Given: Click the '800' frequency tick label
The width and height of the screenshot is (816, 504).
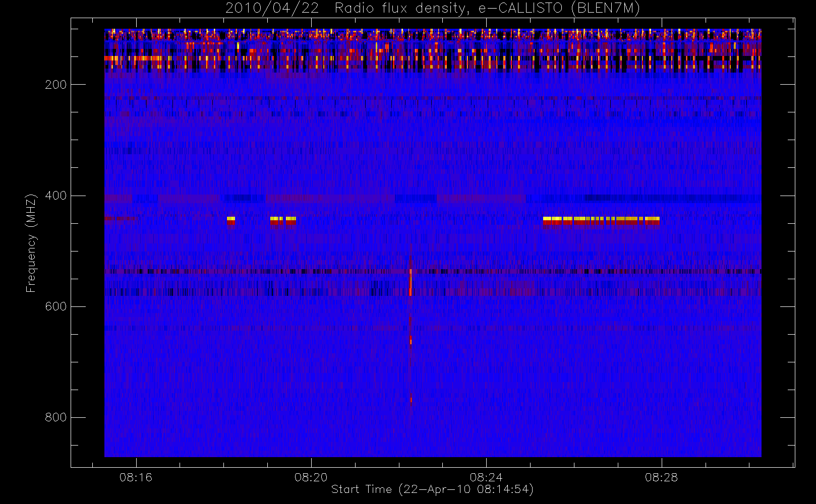Looking at the screenshot, I should click(x=56, y=417).
